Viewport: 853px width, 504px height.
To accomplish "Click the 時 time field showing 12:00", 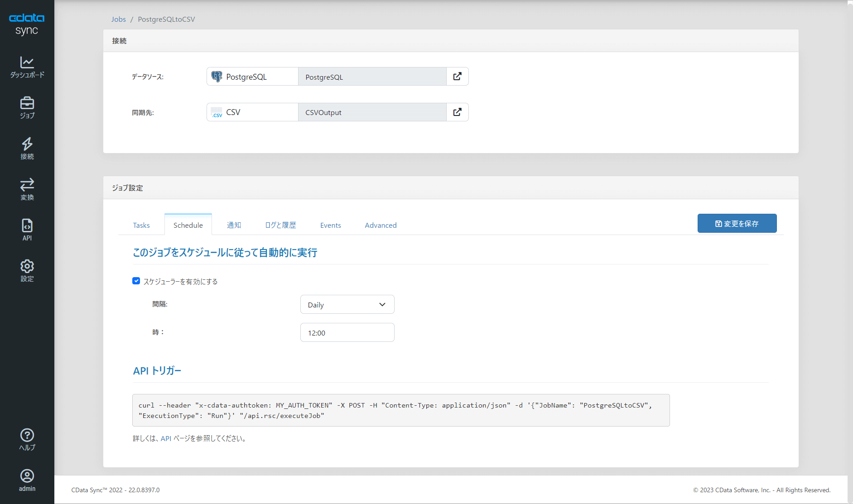I will 347,332.
